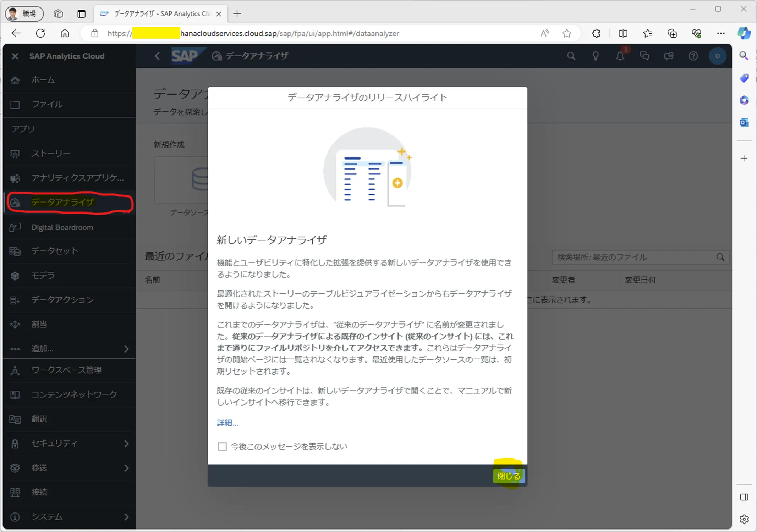
Task: Click the セキュリティ lock icon
Action: pyautogui.click(x=15, y=444)
